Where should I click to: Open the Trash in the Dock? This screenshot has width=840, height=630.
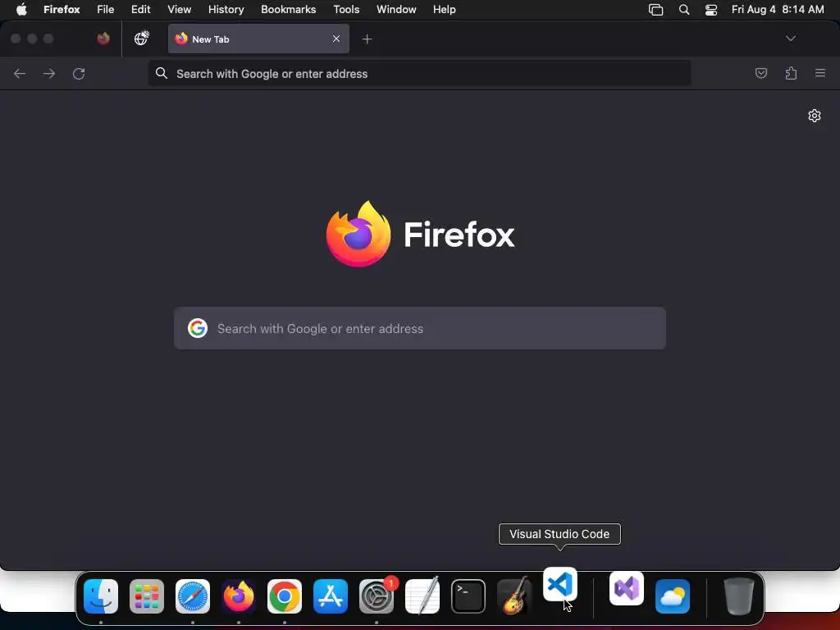click(739, 596)
